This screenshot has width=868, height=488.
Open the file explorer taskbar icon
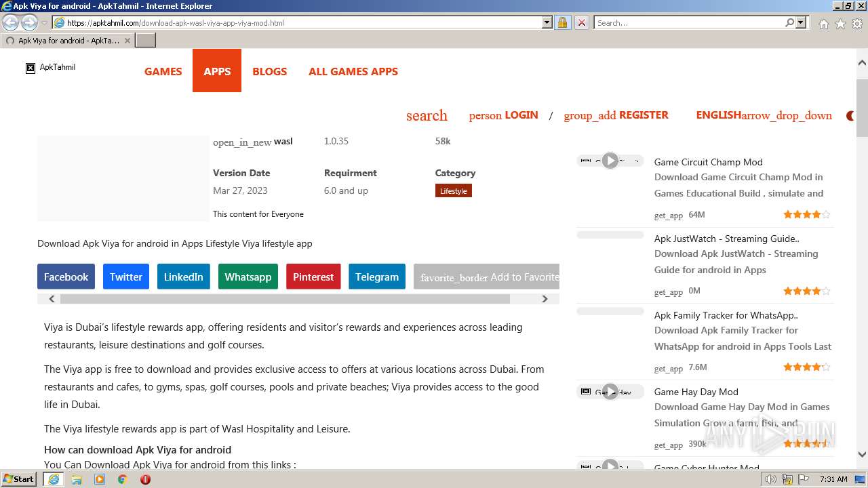coord(77,479)
